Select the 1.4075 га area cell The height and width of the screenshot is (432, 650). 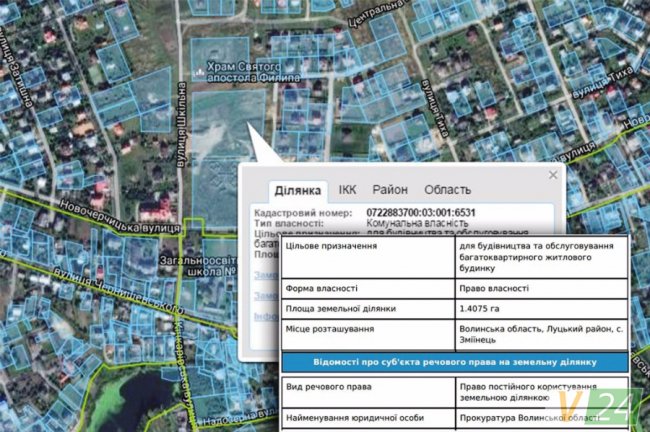tap(486, 307)
